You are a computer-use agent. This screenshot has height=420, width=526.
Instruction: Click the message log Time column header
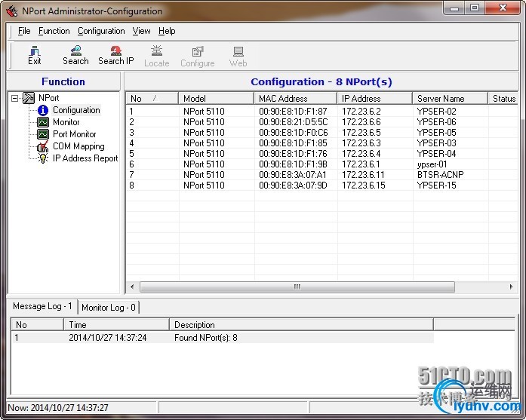(116, 325)
